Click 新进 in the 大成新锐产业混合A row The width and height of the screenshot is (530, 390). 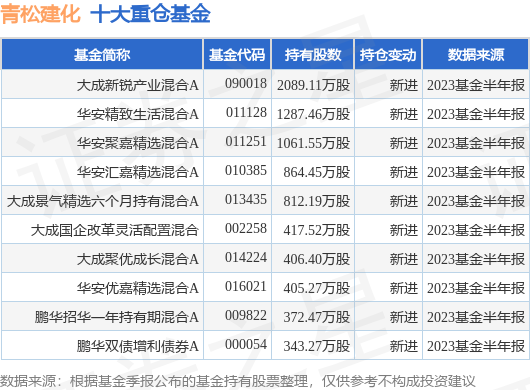[x=404, y=85]
